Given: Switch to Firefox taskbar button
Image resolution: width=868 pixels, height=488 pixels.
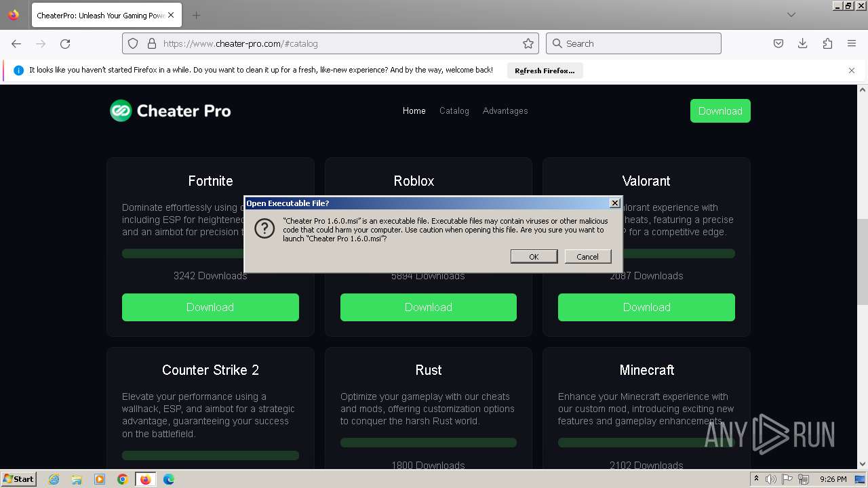Looking at the screenshot, I should click(x=145, y=479).
